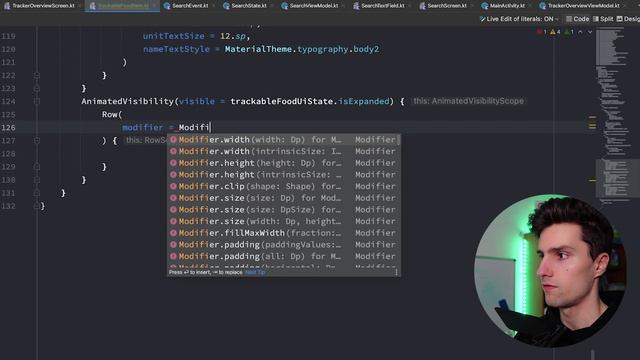This screenshot has height=360, width=640.
Task: Click Row( on line 125
Action: click(112, 115)
